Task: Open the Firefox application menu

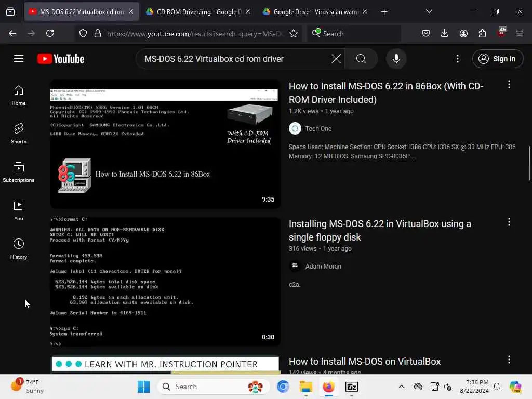Action: [520, 33]
